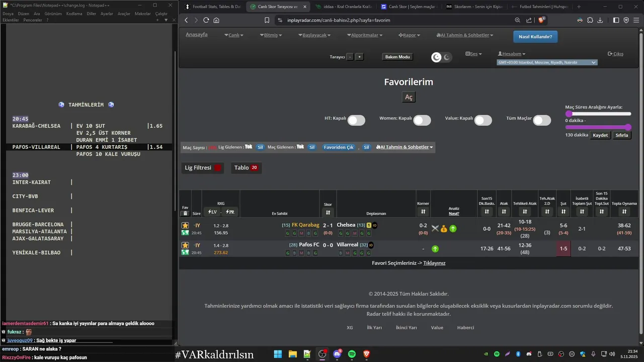Toggle browser sidebar panel icon
Screen dimensions: 644x362
[x=616, y=20]
